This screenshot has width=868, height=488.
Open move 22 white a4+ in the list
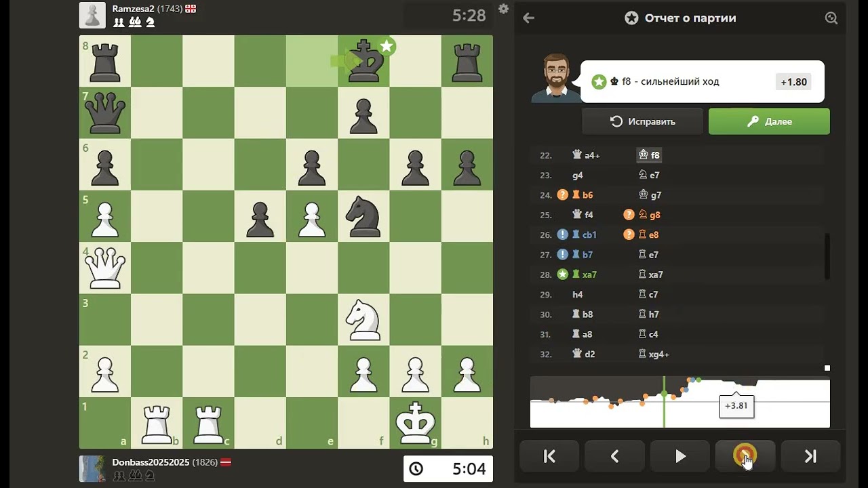pos(587,155)
